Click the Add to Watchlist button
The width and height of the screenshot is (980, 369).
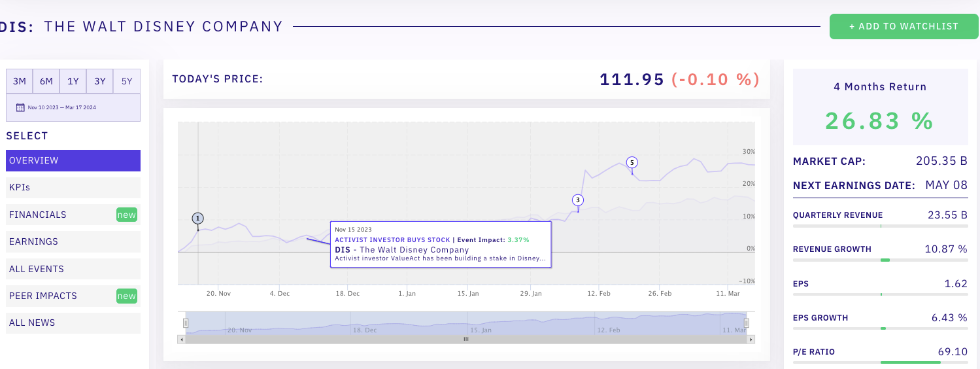[x=904, y=26]
